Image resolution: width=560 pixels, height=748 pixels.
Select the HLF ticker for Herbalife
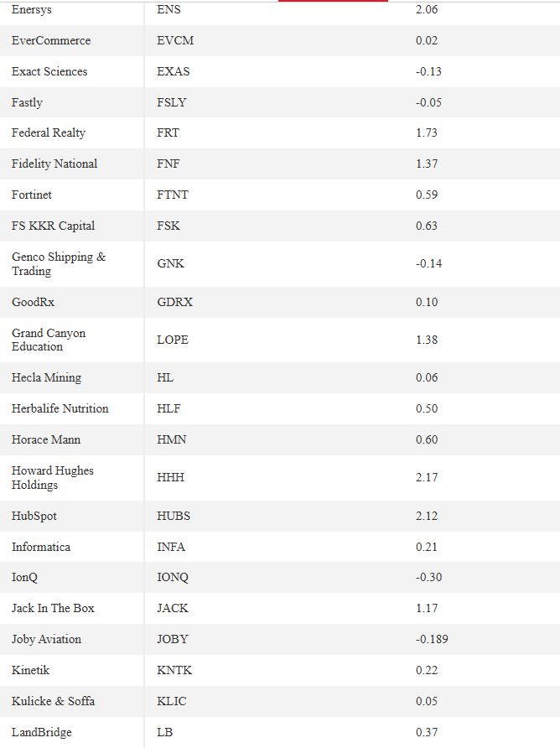[169, 408]
